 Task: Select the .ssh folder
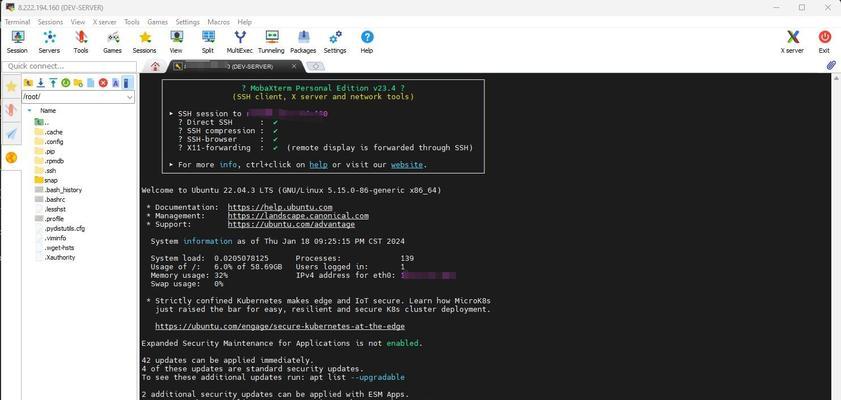coord(46,171)
